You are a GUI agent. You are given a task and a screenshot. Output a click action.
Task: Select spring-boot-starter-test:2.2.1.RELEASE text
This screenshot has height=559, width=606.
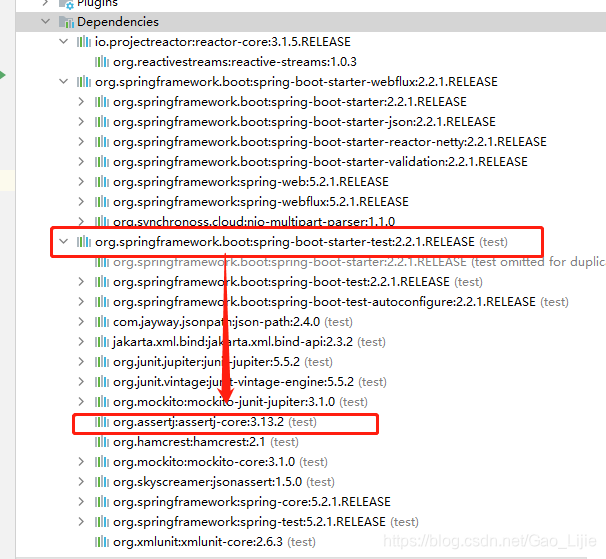pos(285,242)
